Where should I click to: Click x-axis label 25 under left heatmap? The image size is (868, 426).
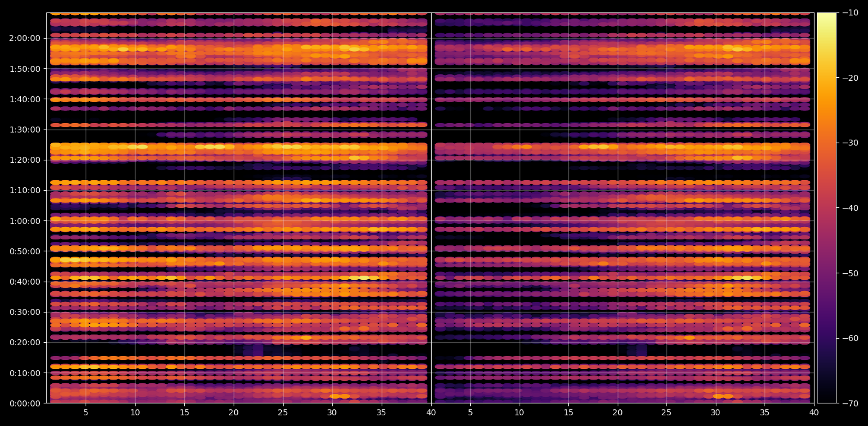click(283, 413)
